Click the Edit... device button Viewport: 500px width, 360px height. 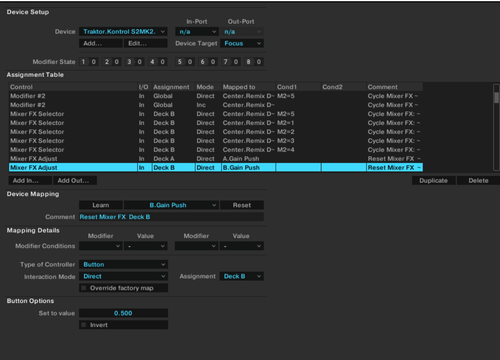click(x=146, y=43)
